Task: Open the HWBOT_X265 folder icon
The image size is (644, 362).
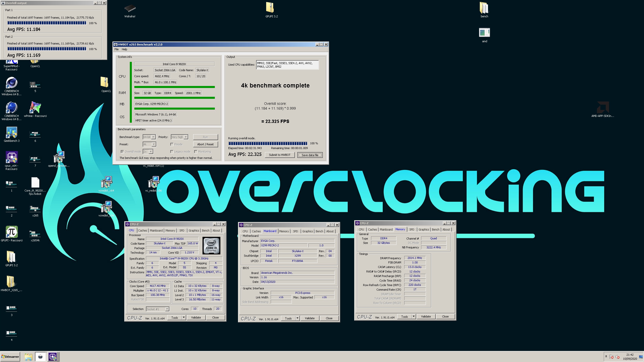Action: coord(12,284)
